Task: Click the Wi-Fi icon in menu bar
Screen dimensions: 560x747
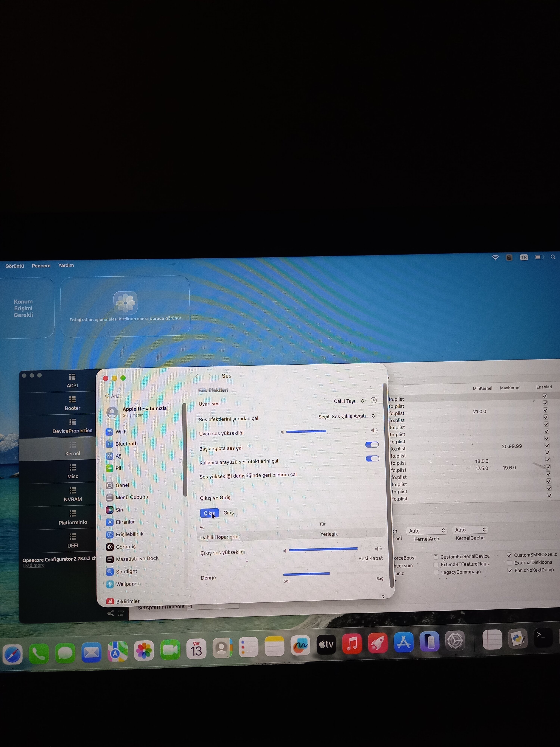Action: pyautogui.click(x=495, y=258)
